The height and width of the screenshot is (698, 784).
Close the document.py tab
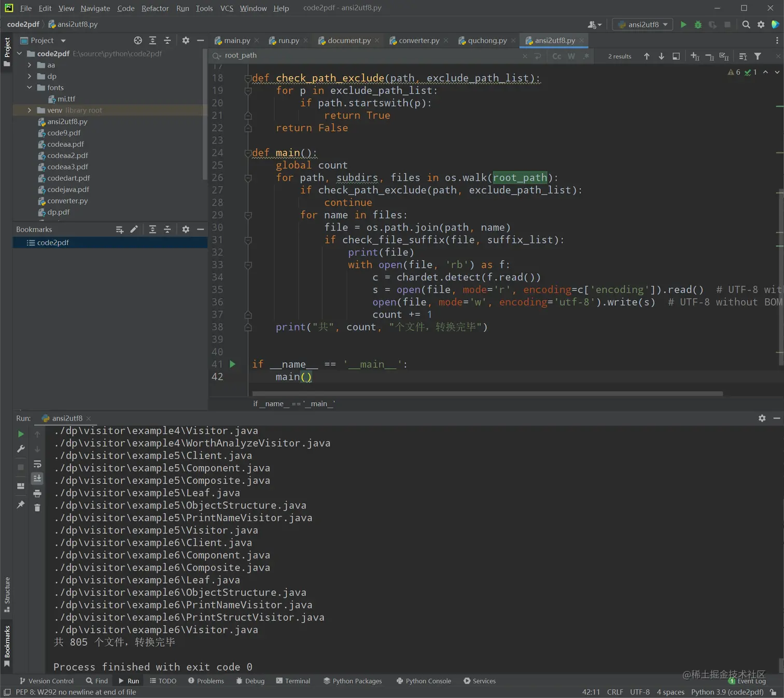pos(377,40)
